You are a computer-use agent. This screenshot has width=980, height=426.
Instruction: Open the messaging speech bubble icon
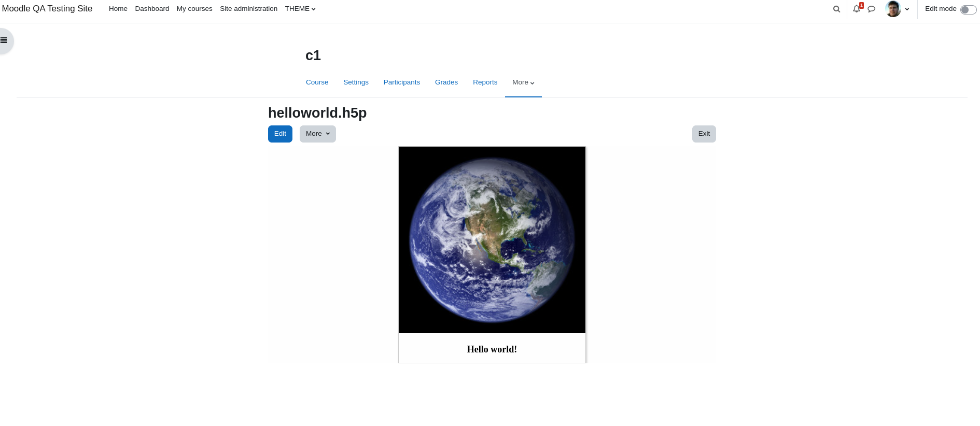[872, 9]
